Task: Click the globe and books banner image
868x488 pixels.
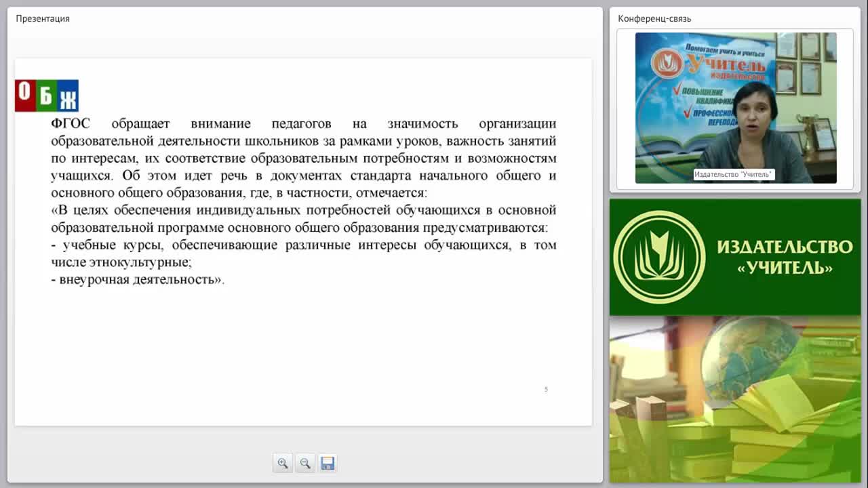Action: coord(735,399)
